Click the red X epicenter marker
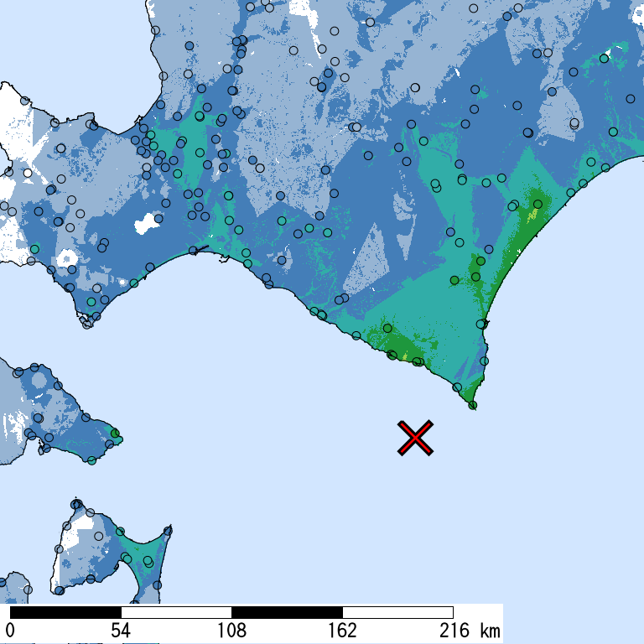This screenshot has width=644, height=644. [x=415, y=438]
